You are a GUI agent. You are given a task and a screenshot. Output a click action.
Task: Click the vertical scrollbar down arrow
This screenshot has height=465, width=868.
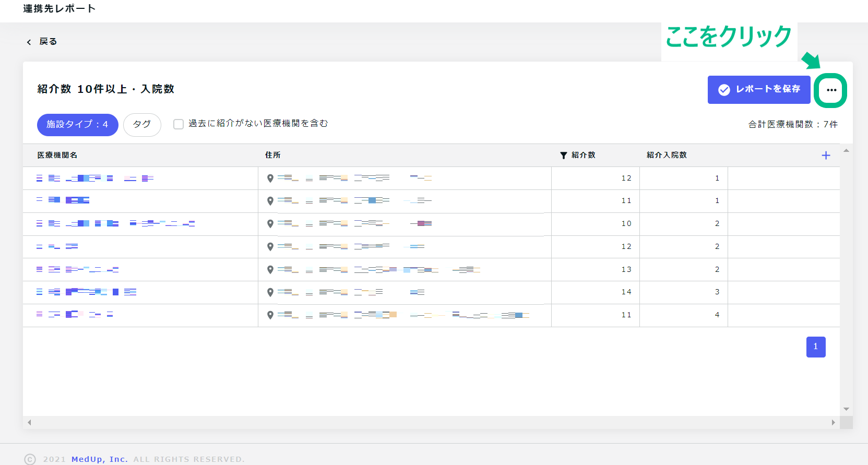(846, 409)
